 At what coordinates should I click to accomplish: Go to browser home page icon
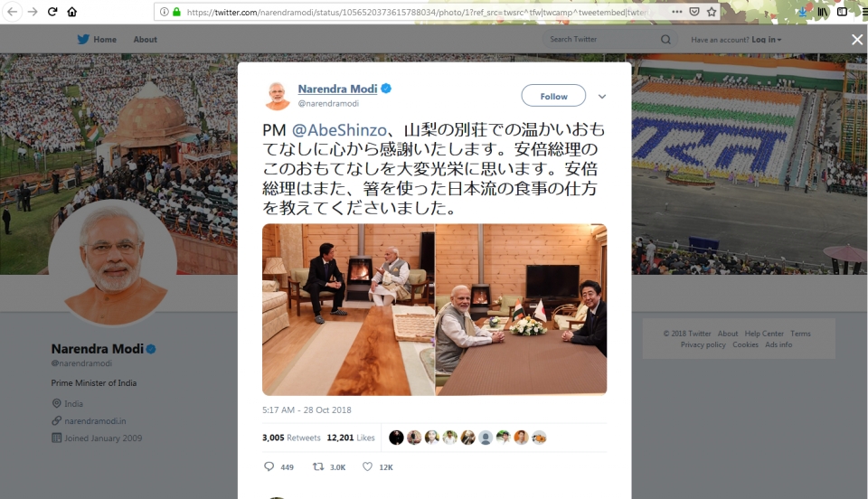point(72,12)
